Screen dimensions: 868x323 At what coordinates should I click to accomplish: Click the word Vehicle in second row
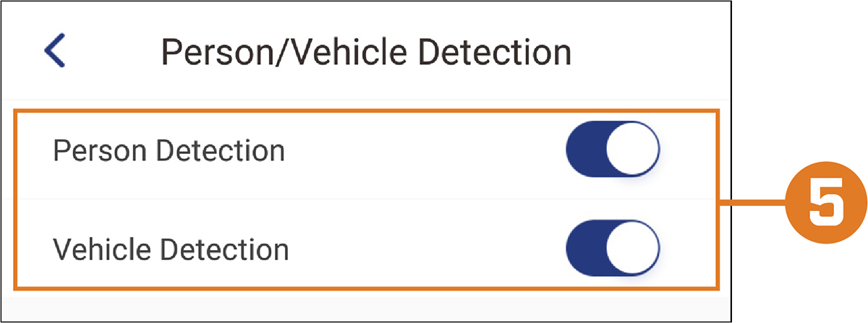103,250
